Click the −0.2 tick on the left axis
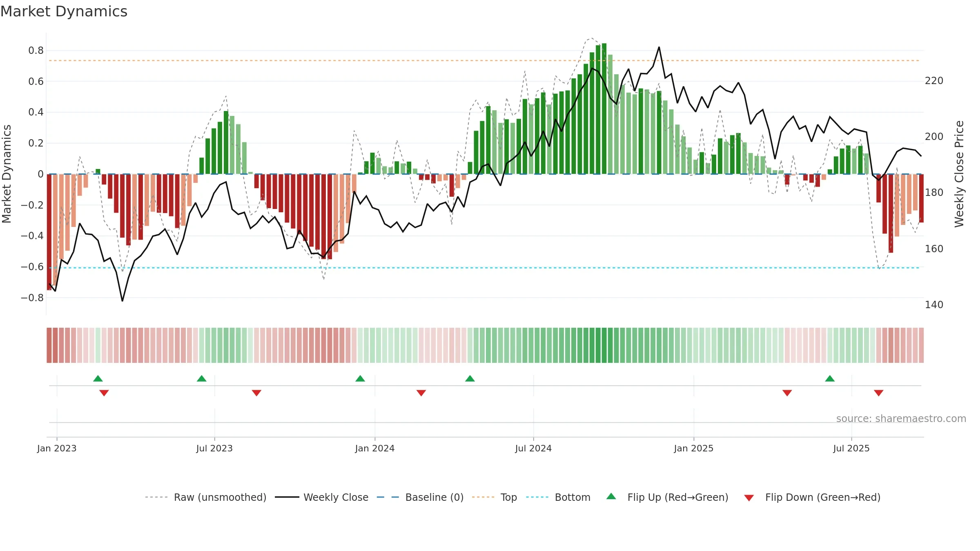Screen dimensions: 980x551 tap(32, 205)
